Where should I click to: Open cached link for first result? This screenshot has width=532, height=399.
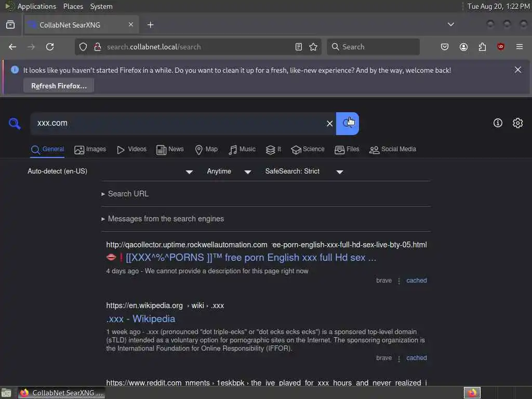(417, 281)
